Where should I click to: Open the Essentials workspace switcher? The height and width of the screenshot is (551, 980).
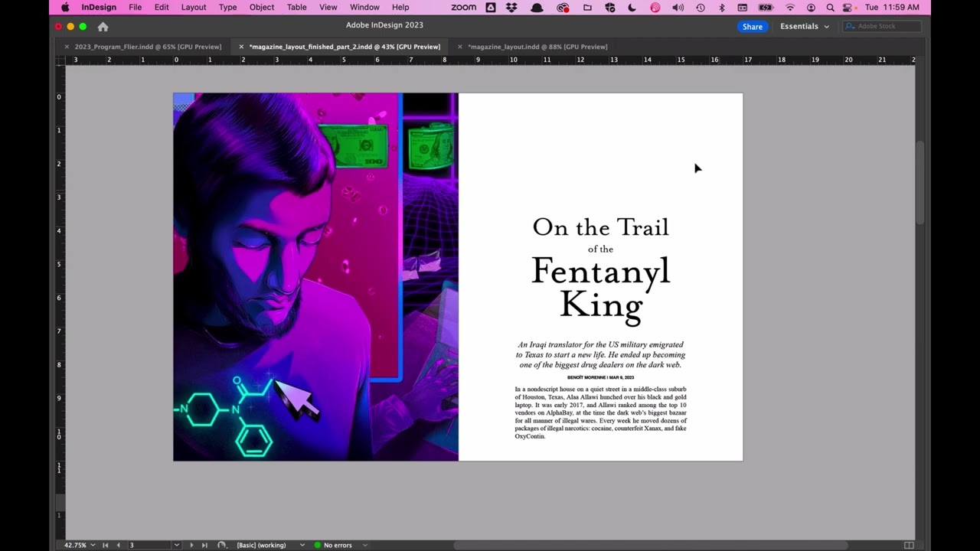pos(804,26)
